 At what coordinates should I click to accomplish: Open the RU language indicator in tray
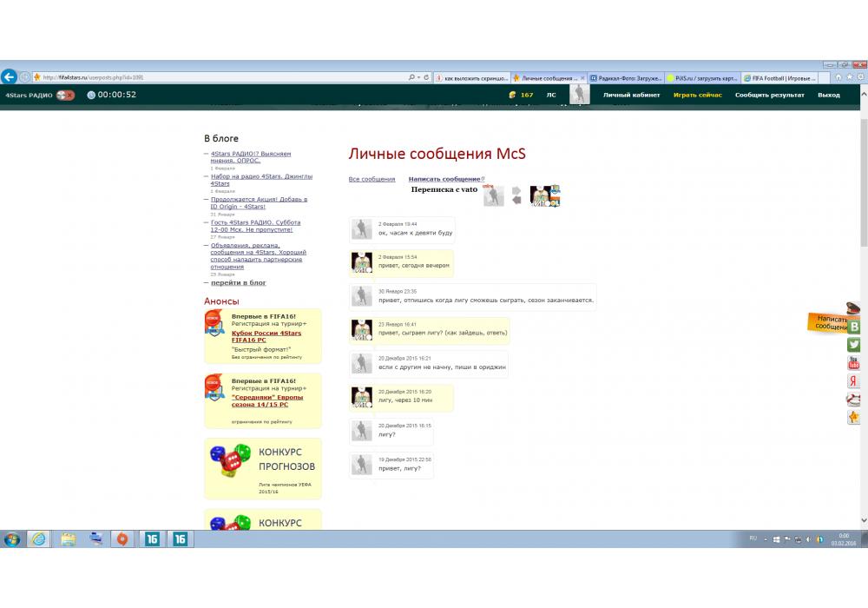pos(753,539)
